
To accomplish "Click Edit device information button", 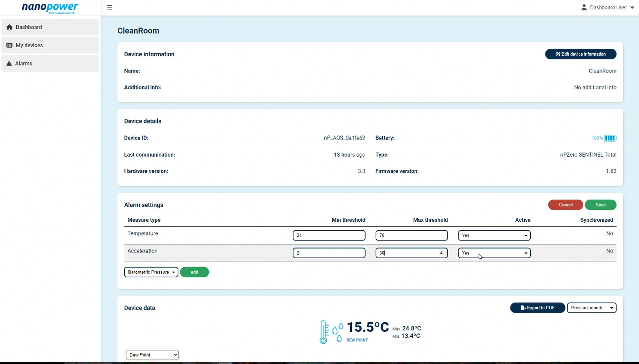I will tap(580, 54).
